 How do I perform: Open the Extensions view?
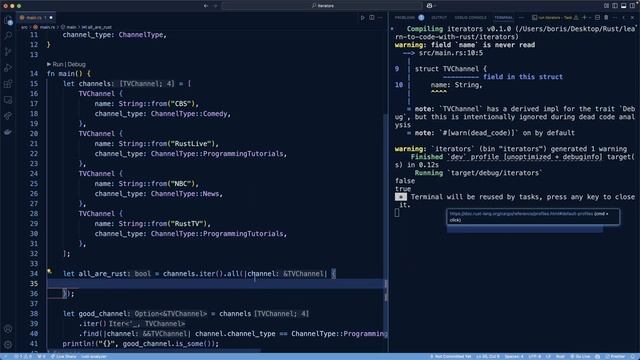coord(8,84)
